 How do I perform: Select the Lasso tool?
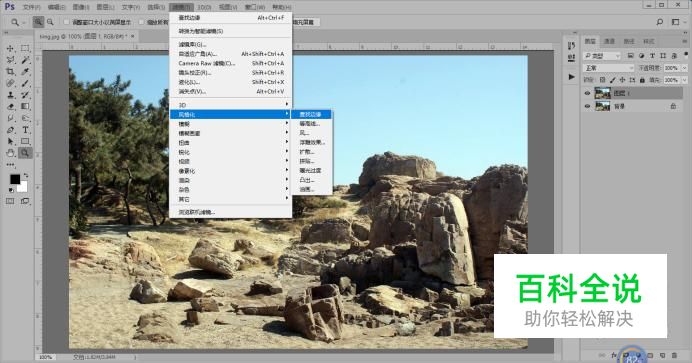click(10, 60)
